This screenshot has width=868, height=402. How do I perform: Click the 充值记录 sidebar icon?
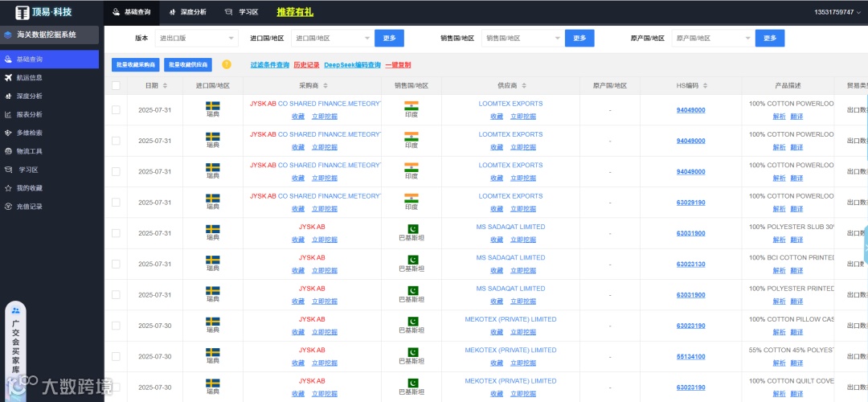click(x=8, y=207)
